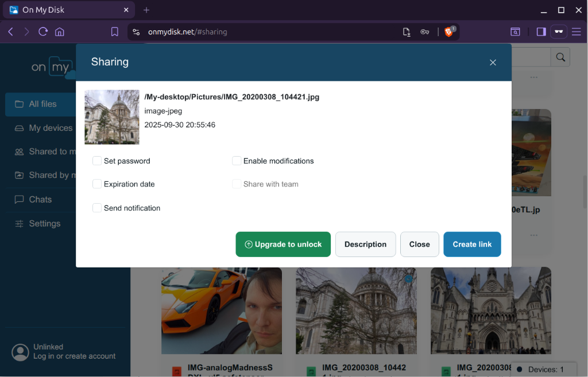Viewport: 588px width, 377px height.
Task: Open the cathedral dome photo in grid
Action: tap(356, 310)
